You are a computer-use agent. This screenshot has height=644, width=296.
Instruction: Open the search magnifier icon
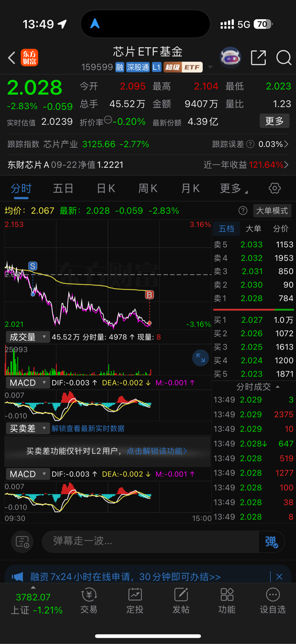pos(284,58)
